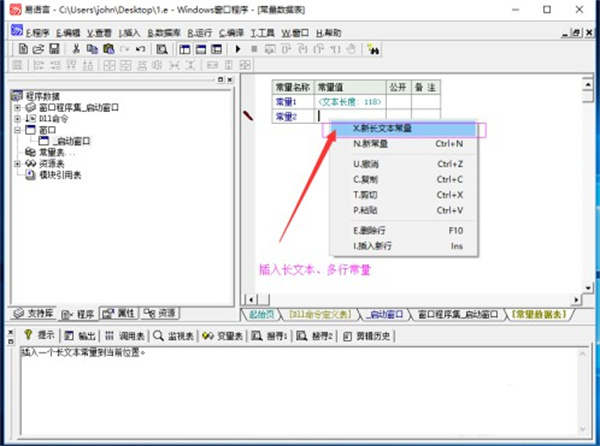
Task: Open the F.程序 menu
Action: tap(38, 33)
